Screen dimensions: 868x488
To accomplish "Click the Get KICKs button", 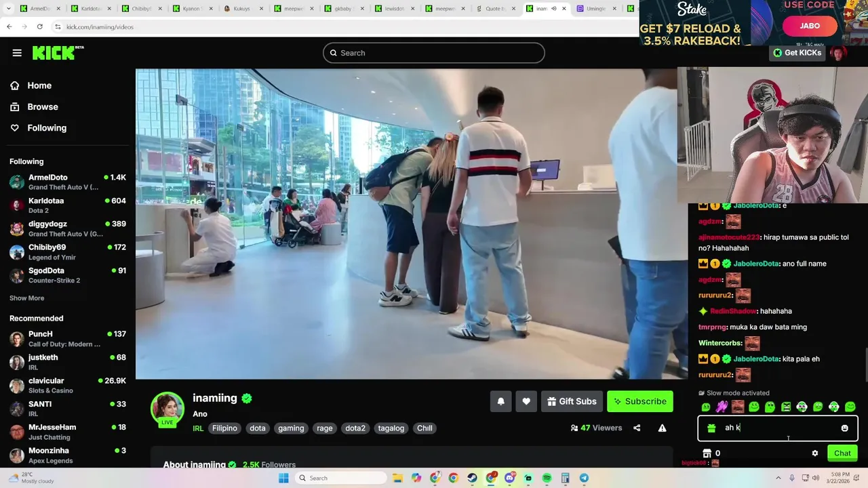I will coord(797,53).
